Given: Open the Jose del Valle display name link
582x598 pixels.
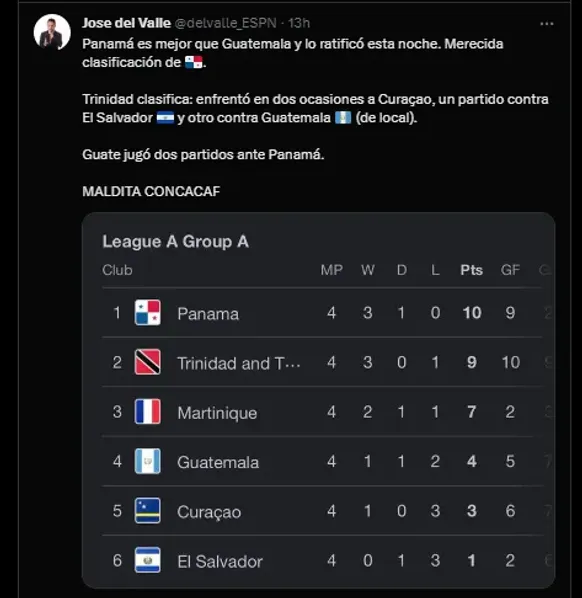Looking at the screenshot, I should [126, 23].
